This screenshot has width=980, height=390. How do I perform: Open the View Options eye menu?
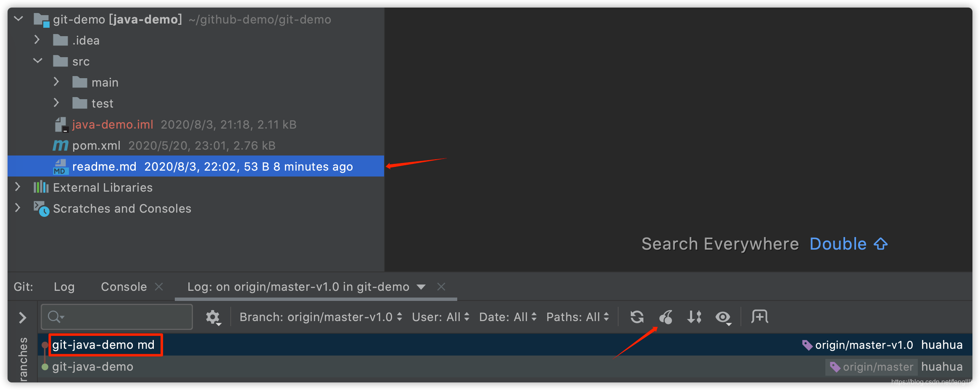pyautogui.click(x=723, y=317)
